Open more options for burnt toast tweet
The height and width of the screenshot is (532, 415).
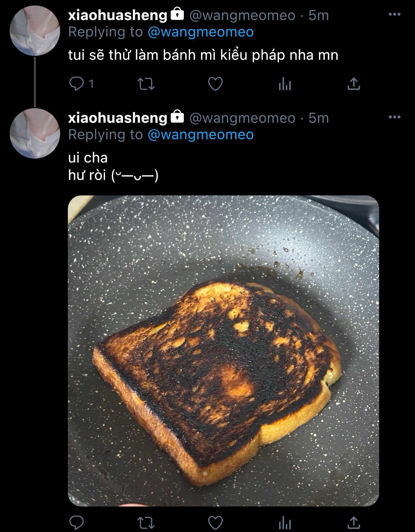[x=394, y=117]
